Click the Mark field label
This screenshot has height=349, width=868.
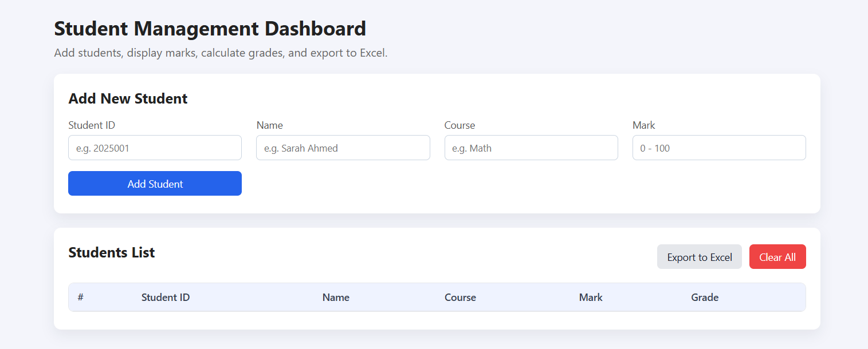click(643, 125)
